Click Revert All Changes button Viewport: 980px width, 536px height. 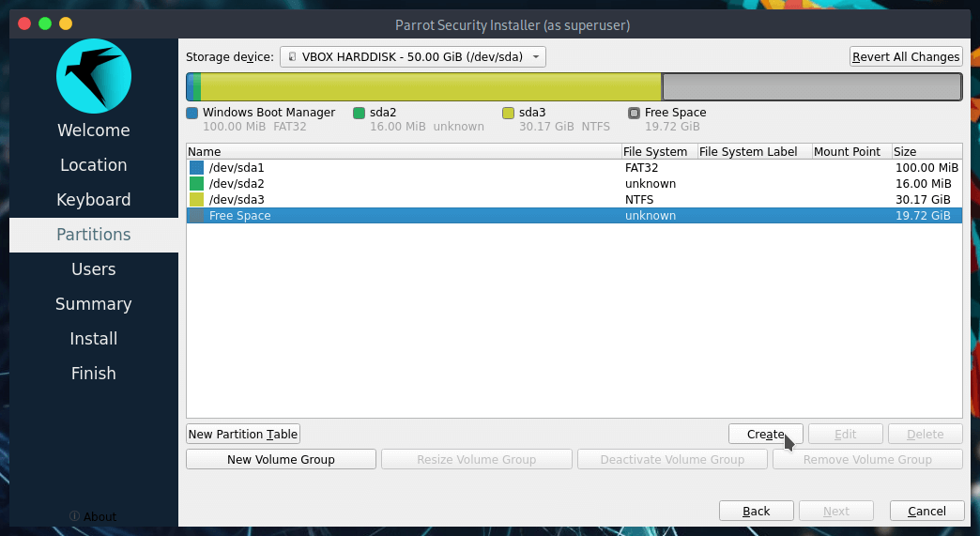coord(905,57)
